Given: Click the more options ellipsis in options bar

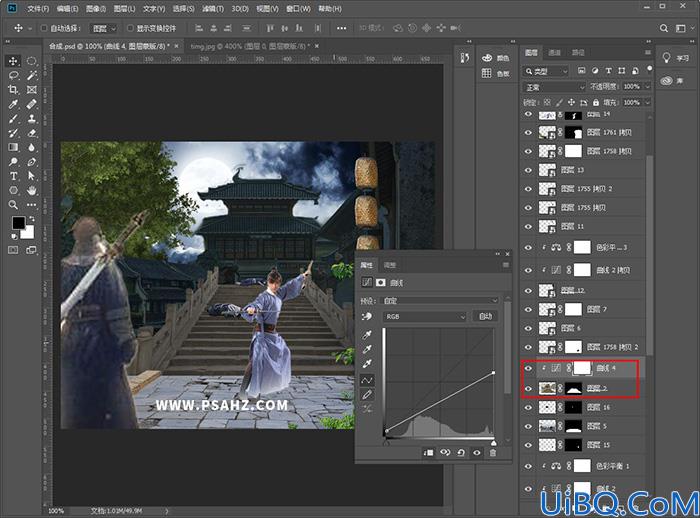Looking at the screenshot, I should [342, 28].
